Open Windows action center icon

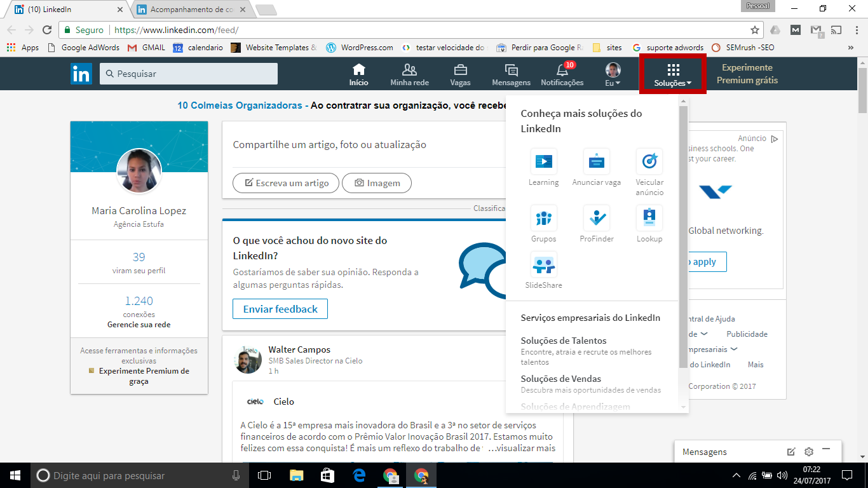pyautogui.click(x=846, y=475)
